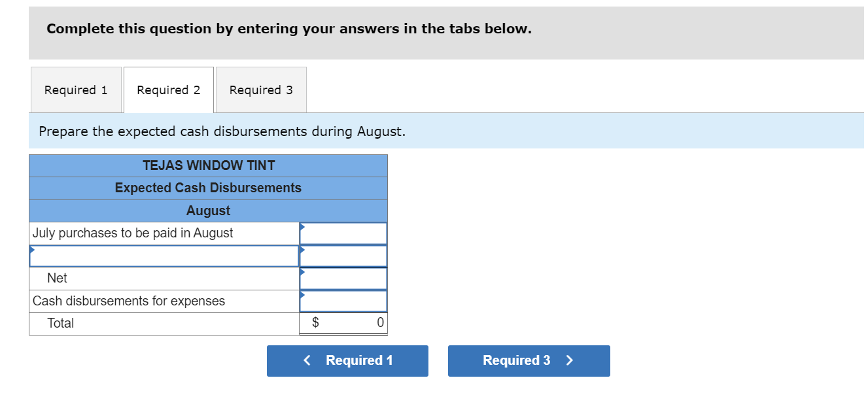Viewport: 868px width, 395px height.
Task: Switch to the Required 1 tab
Action: click(76, 90)
